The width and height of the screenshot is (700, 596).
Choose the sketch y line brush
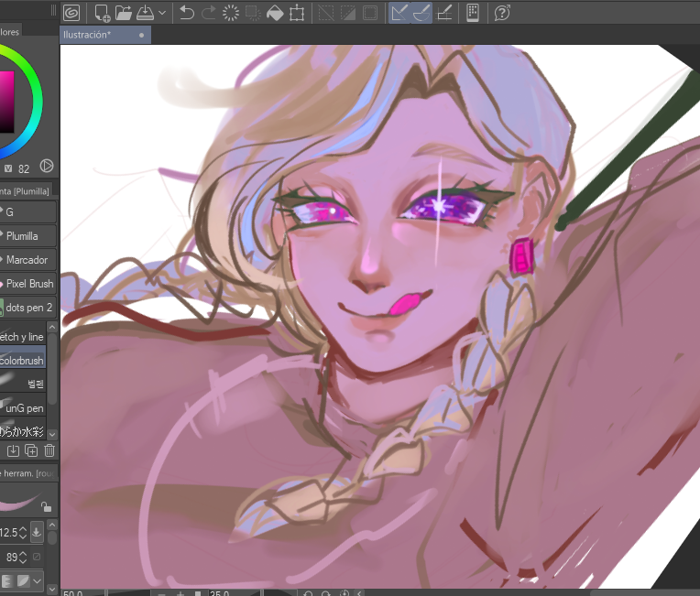pos(23,336)
